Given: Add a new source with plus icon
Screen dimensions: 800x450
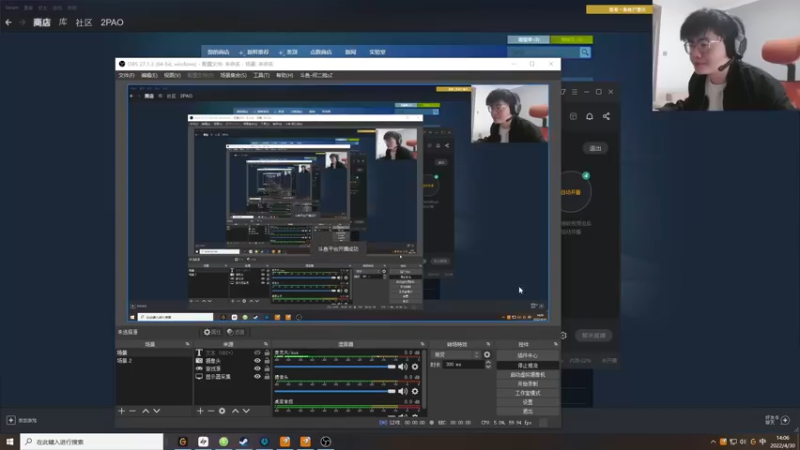Looking at the screenshot, I should pos(200,411).
